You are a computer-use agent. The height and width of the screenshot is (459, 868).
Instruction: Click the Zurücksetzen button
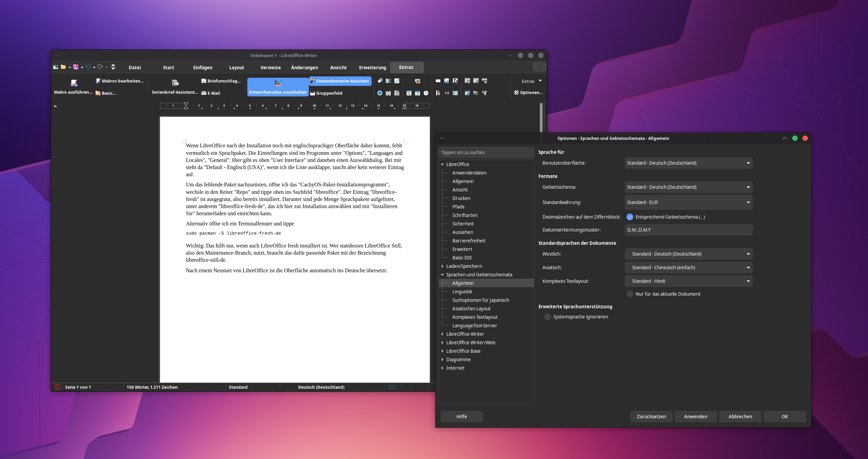[x=651, y=416]
